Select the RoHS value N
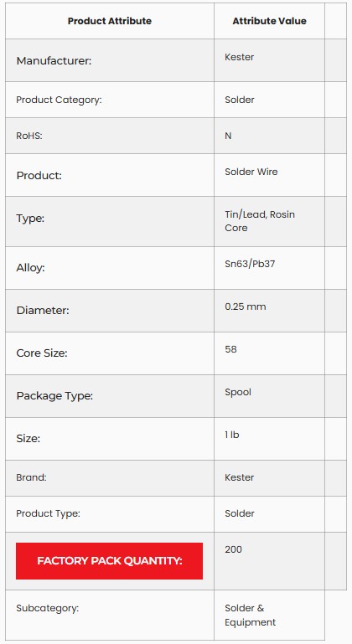 coord(228,136)
